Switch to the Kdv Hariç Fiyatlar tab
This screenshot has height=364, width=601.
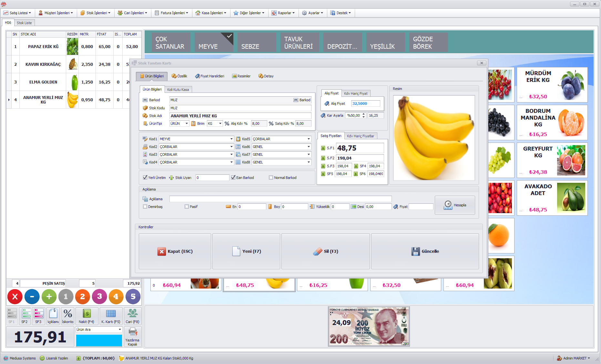coord(361,136)
